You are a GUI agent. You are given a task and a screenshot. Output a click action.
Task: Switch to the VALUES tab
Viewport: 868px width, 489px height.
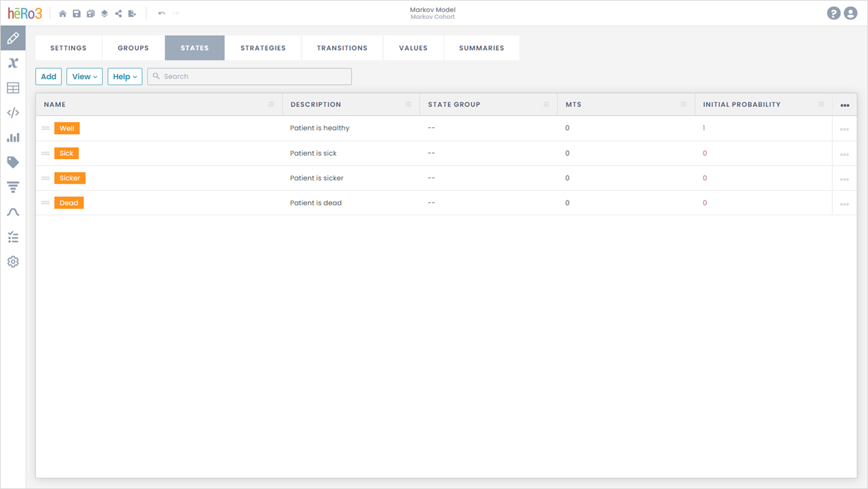pyautogui.click(x=413, y=48)
